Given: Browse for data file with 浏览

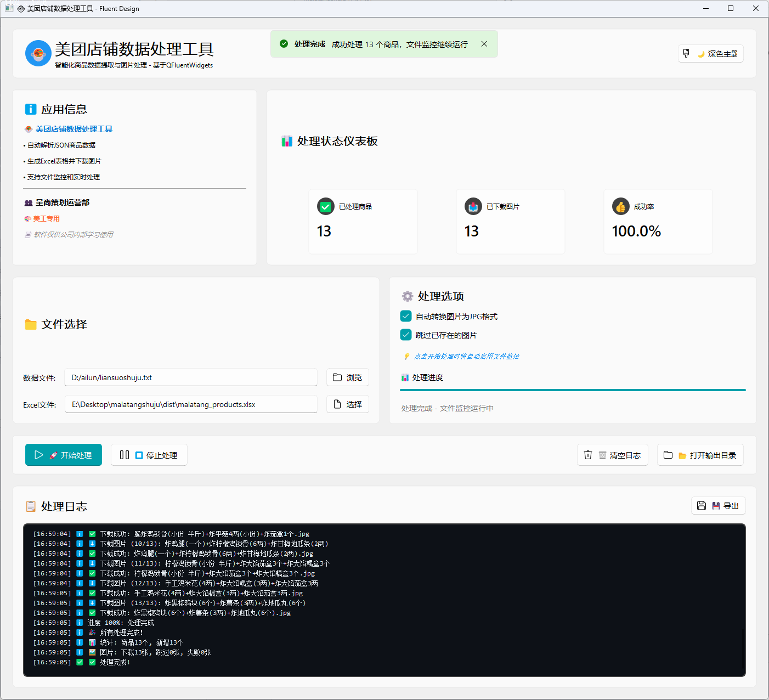Looking at the screenshot, I should [x=348, y=377].
